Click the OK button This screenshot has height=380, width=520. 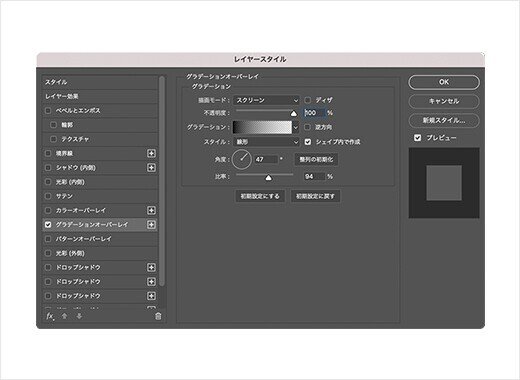coord(444,82)
